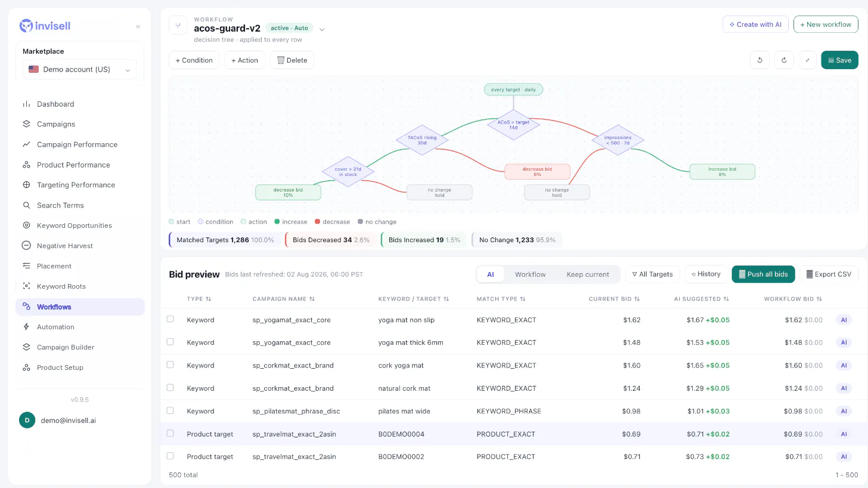Screen dimensions: 868x488
Task: Open the All Targets filter
Action: click(x=652, y=274)
